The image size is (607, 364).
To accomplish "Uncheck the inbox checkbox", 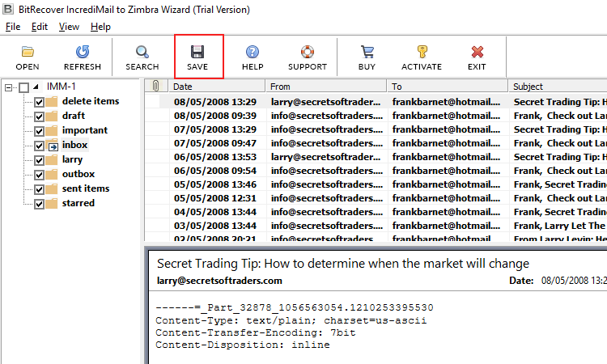I will pos(39,146).
